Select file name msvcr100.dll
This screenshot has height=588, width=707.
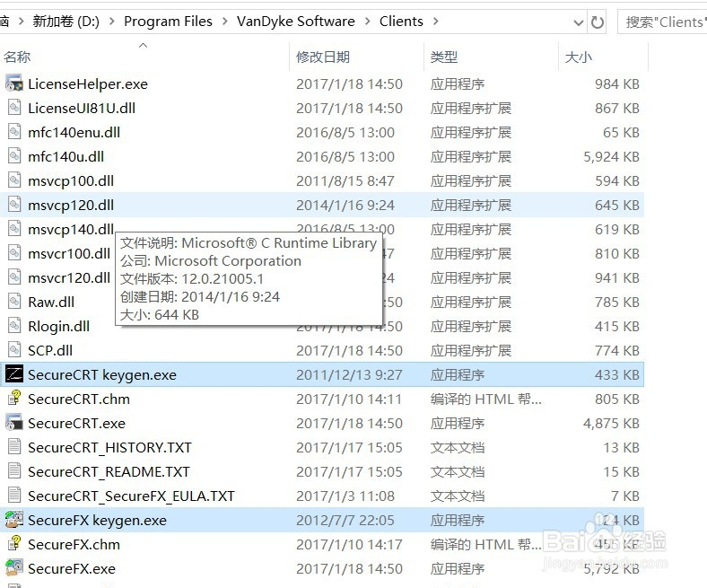tap(69, 253)
